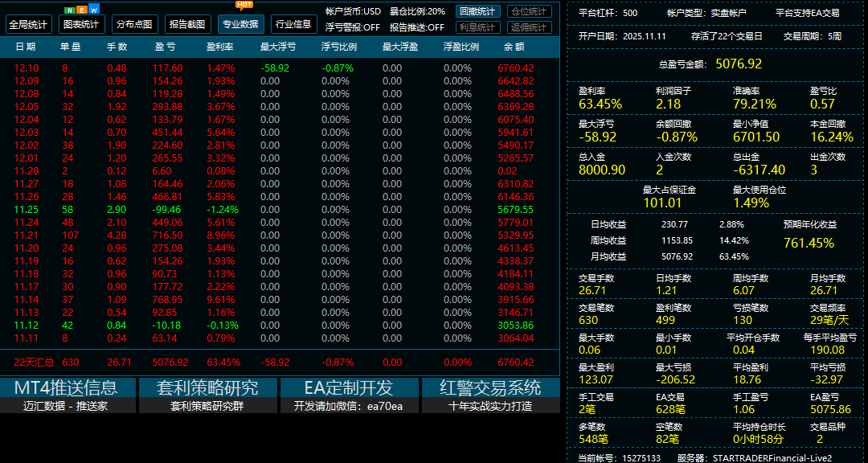Click the 余额 column header
Viewport: 868px width, 463px height.
[x=514, y=47]
